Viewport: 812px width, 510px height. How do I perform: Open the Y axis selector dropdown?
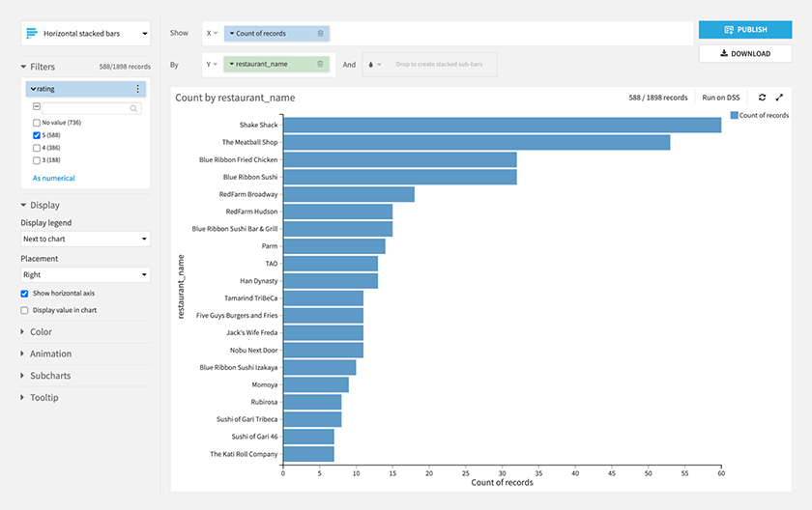212,64
